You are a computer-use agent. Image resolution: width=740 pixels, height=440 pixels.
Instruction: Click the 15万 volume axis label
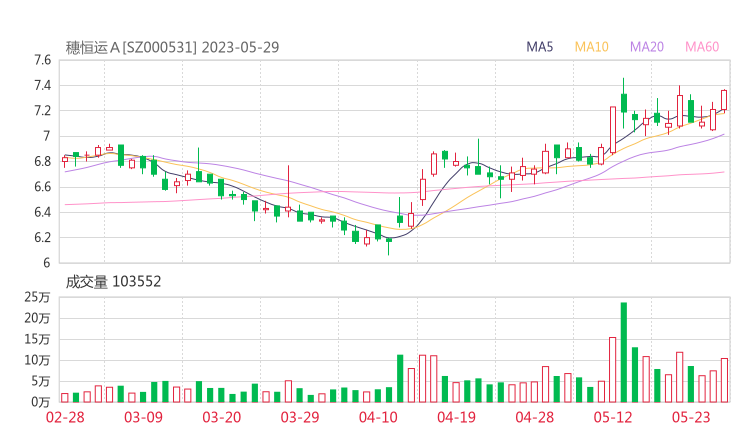coord(37,339)
